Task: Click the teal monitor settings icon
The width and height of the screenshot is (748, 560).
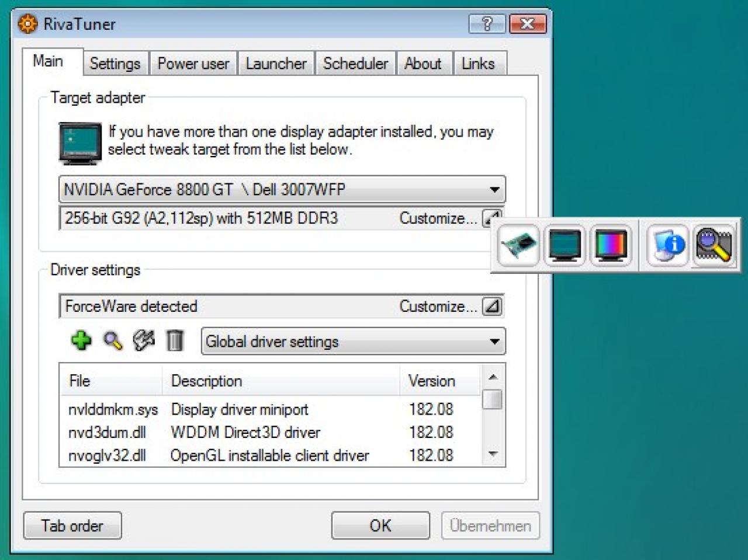Action: pos(565,245)
